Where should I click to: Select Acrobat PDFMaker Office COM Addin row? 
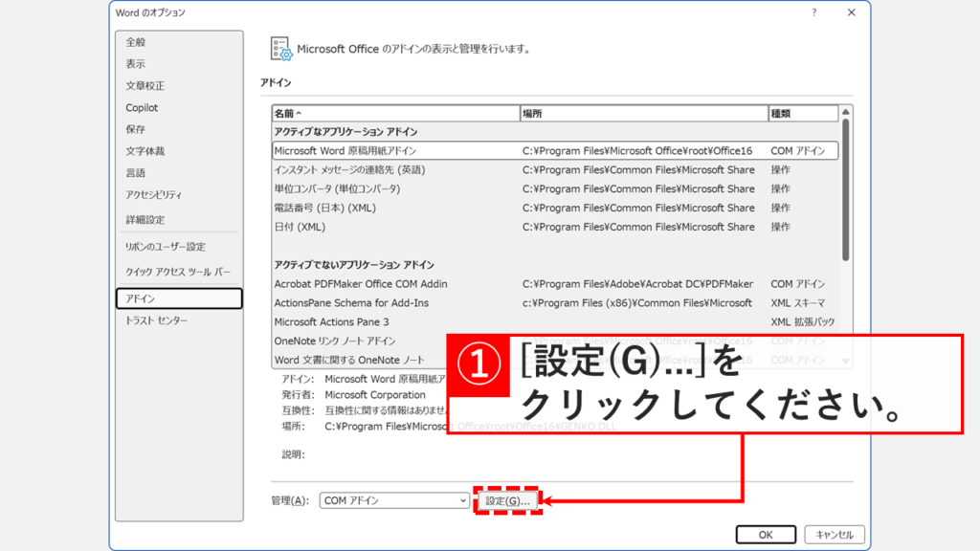coord(555,283)
